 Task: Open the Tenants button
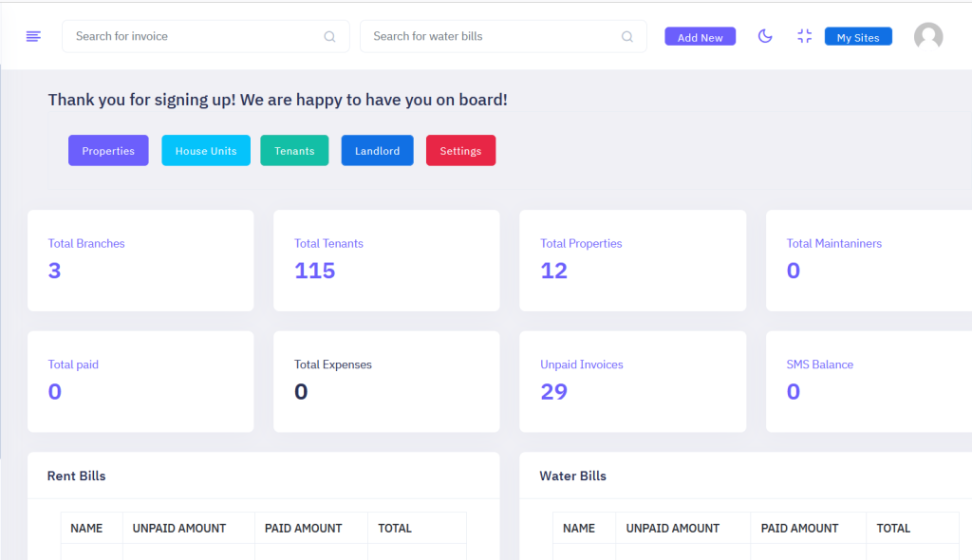[x=294, y=151]
